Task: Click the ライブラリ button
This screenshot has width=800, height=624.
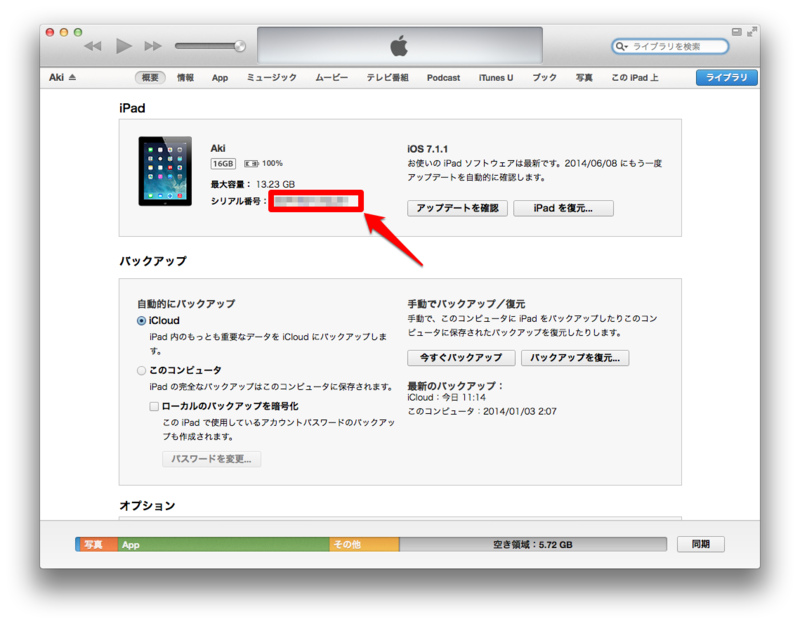Action: pyautogui.click(x=727, y=78)
